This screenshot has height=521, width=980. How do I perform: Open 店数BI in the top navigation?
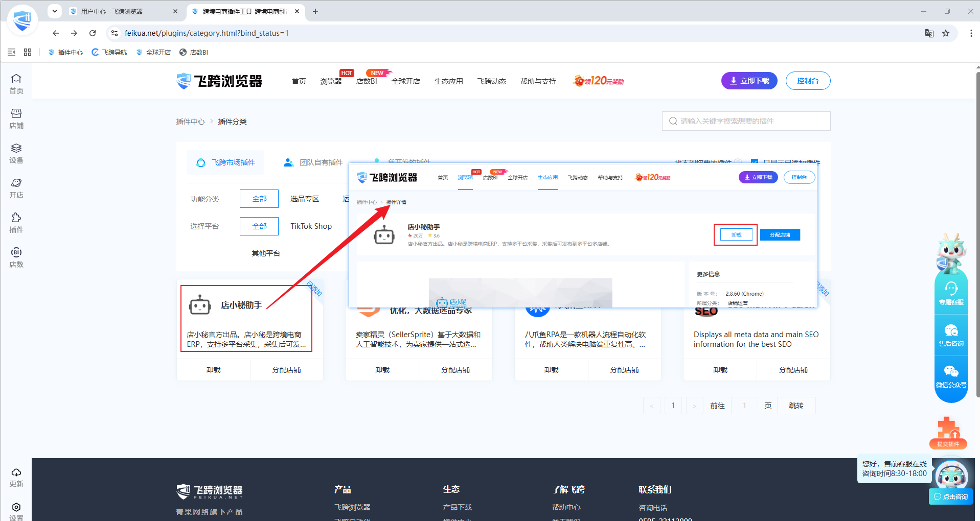click(x=367, y=81)
